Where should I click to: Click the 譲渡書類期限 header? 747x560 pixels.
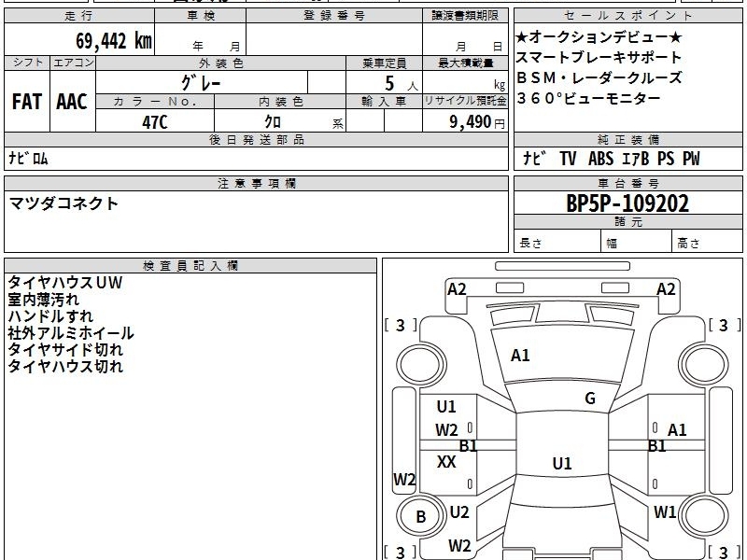pos(465,16)
